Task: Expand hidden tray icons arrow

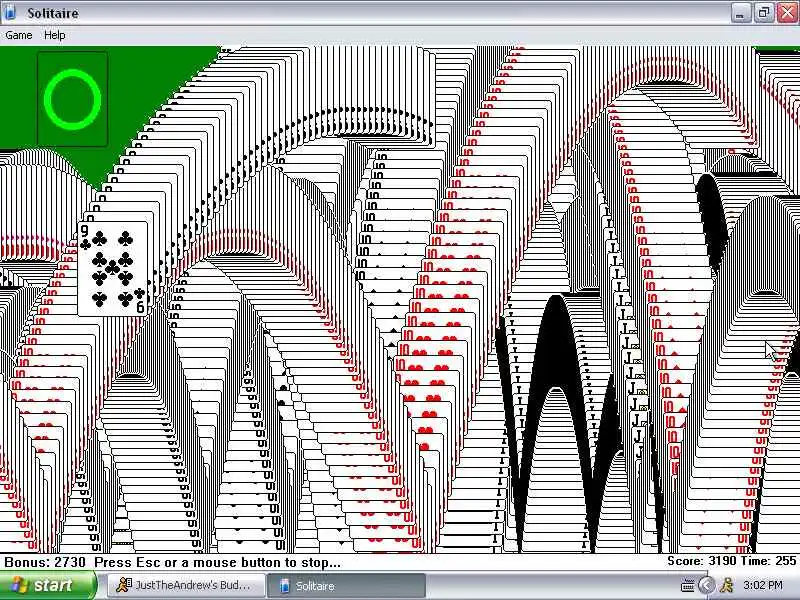Action: (707, 585)
